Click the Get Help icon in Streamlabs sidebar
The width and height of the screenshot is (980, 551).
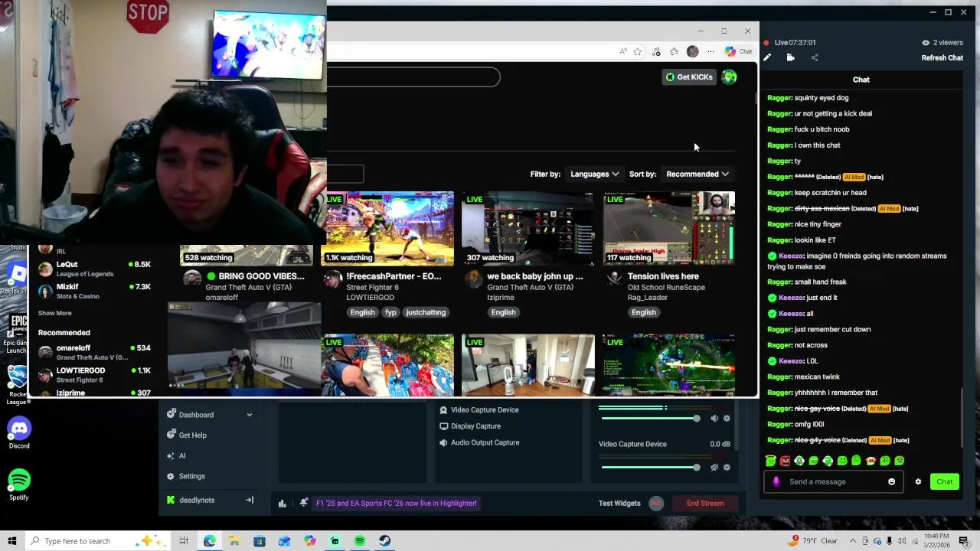[x=171, y=435]
